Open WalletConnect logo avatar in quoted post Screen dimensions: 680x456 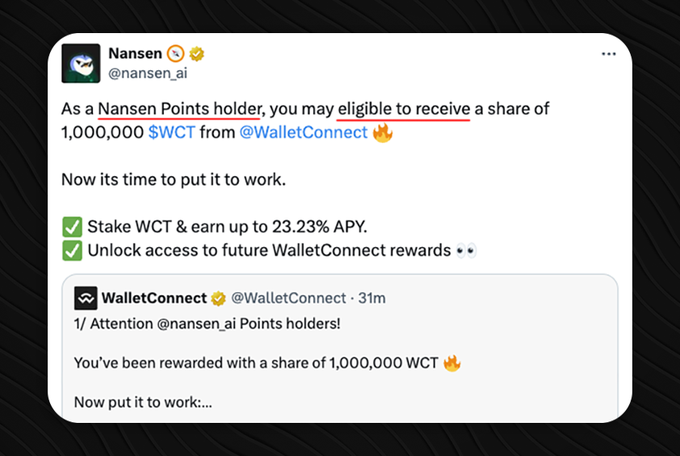(x=85, y=298)
